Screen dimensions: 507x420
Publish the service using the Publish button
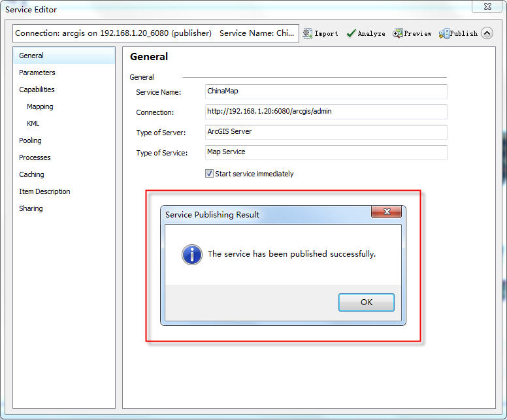[x=458, y=33]
